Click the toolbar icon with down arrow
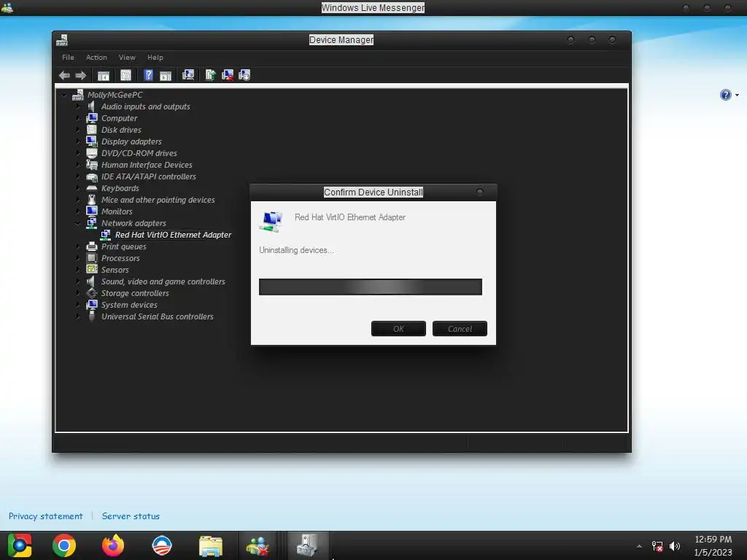The width and height of the screenshot is (747, 560). click(x=244, y=75)
